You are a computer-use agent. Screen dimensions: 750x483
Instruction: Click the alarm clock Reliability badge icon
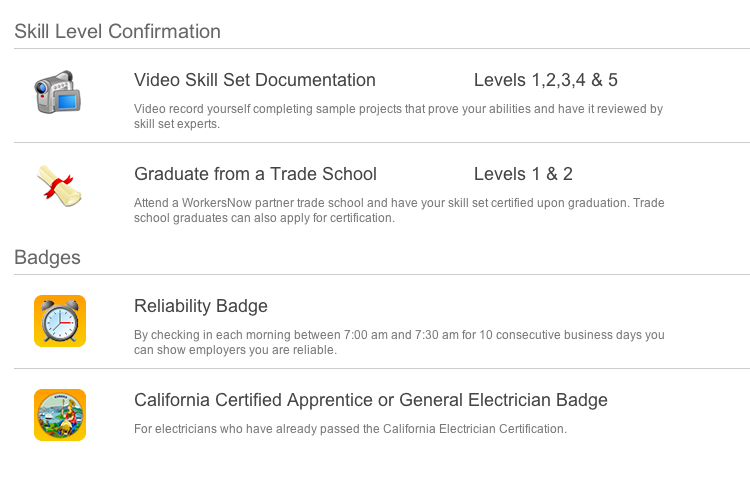click(60, 321)
